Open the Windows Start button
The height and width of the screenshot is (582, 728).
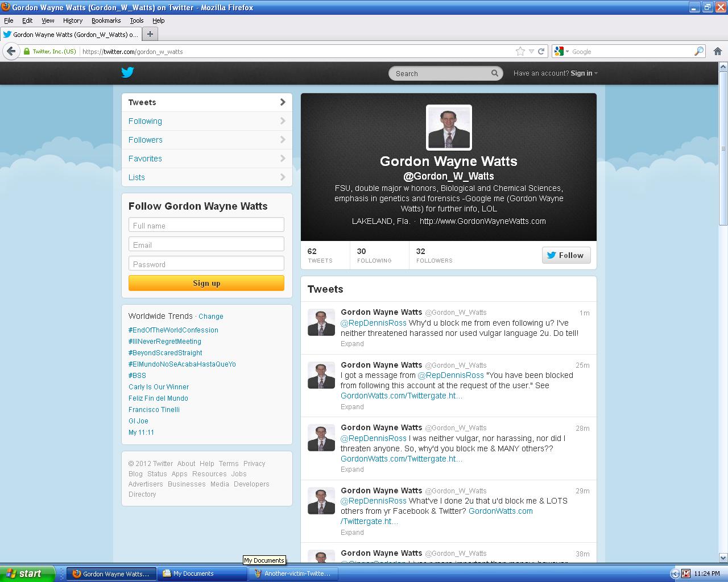point(27,573)
